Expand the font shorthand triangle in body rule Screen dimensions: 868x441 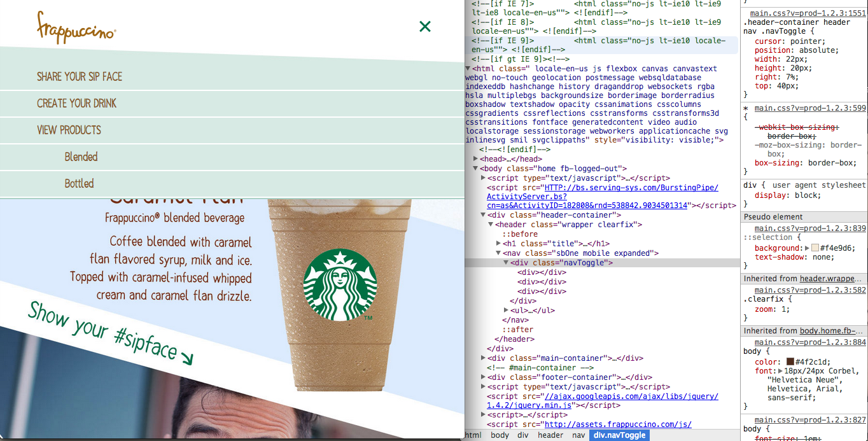pos(781,371)
